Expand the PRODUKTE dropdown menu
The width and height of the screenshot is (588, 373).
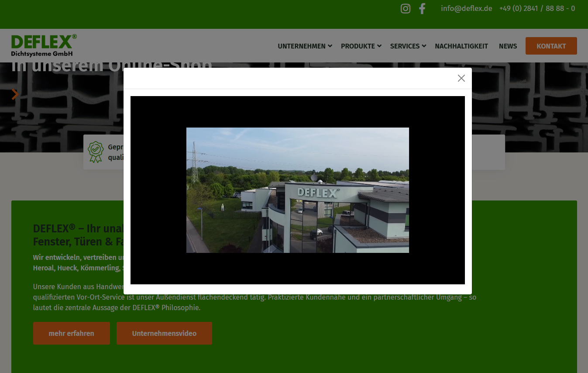tap(361, 46)
